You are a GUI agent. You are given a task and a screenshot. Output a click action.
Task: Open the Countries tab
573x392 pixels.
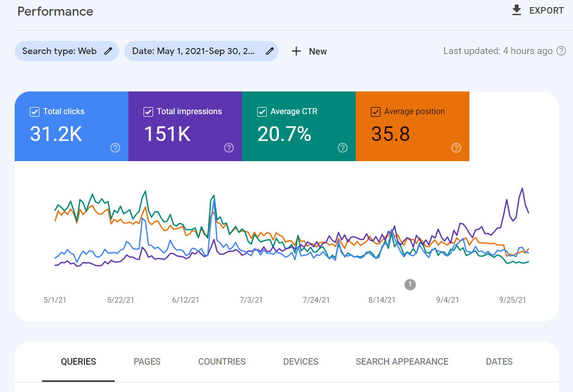222,362
